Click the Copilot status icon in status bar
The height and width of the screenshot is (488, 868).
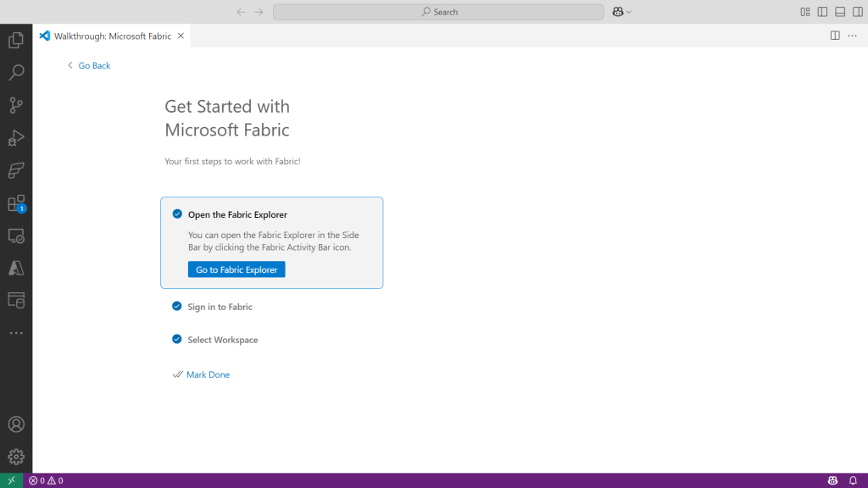(x=832, y=480)
